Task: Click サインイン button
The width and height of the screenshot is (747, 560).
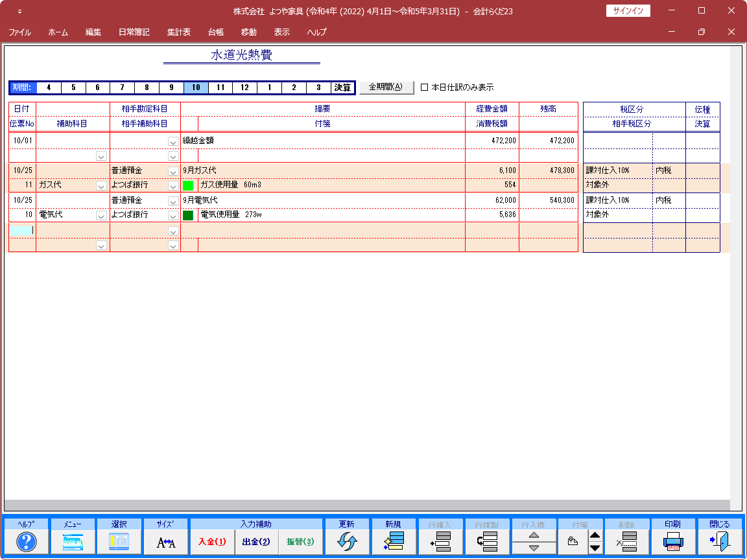Action: click(628, 11)
